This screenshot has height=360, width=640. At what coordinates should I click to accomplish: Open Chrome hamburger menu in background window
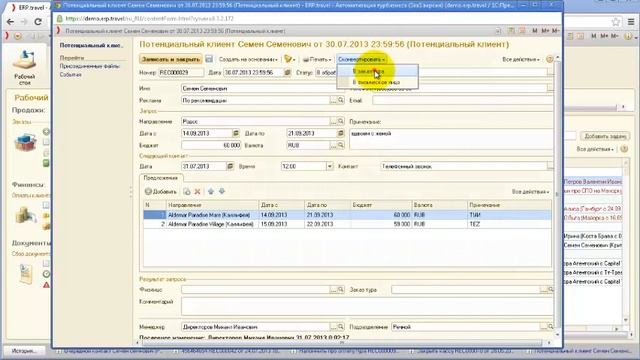(631, 22)
